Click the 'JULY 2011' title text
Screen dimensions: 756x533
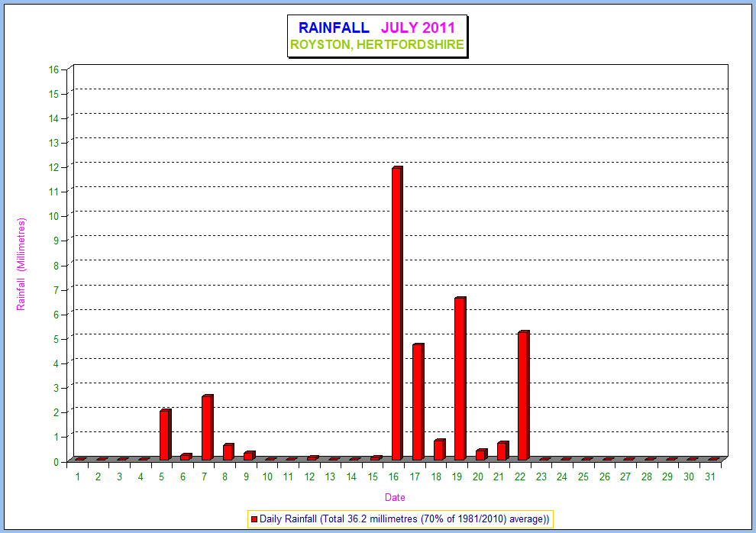tap(418, 27)
